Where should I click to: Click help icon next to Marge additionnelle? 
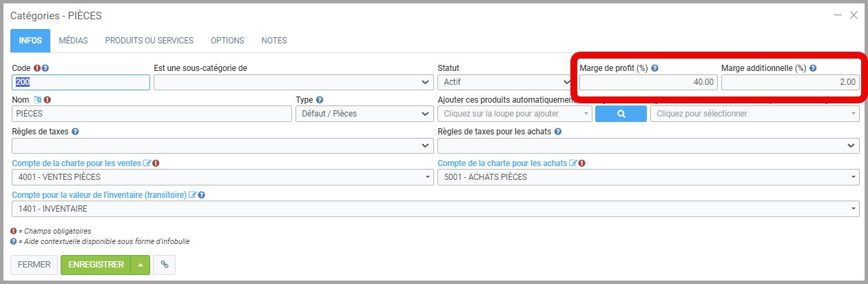tap(813, 68)
